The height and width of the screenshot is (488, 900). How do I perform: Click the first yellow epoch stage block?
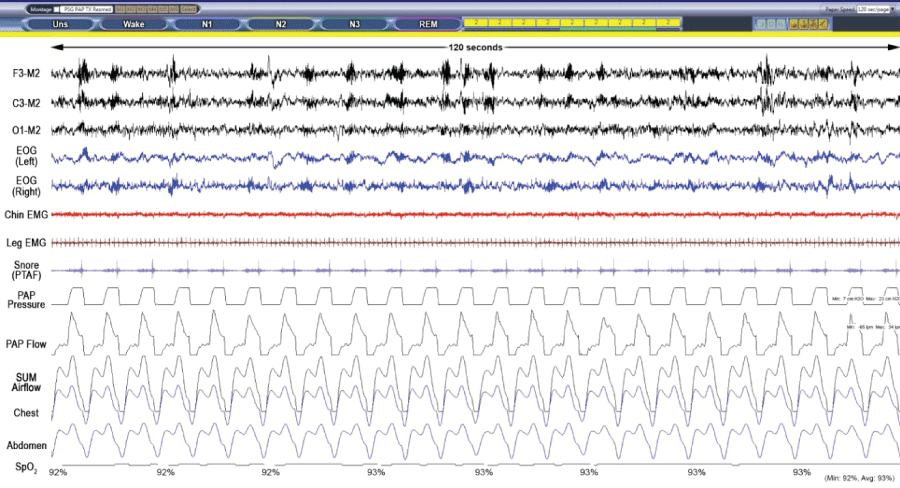(476, 22)
